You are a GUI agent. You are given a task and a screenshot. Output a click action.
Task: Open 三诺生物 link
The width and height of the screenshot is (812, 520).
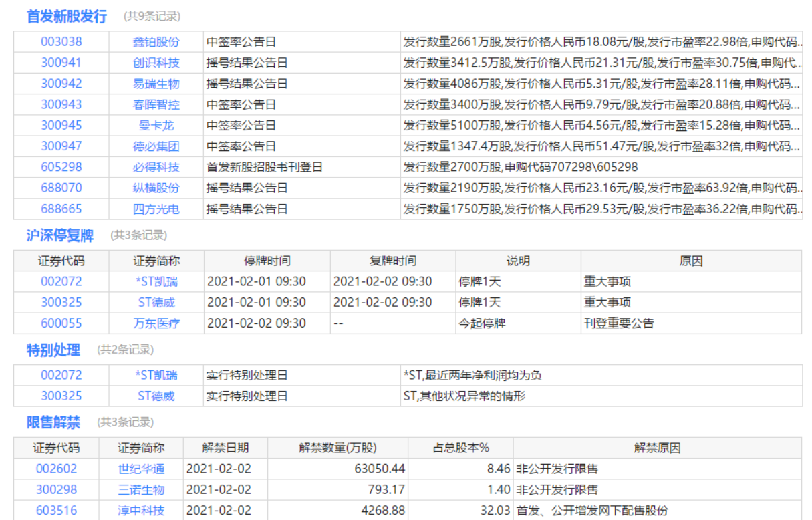point(141,489)
